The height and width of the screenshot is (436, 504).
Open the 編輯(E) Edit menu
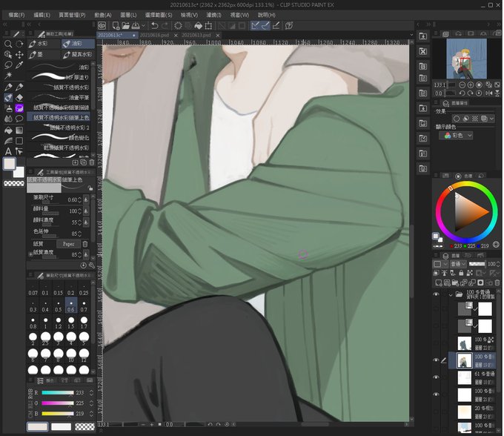42,15
